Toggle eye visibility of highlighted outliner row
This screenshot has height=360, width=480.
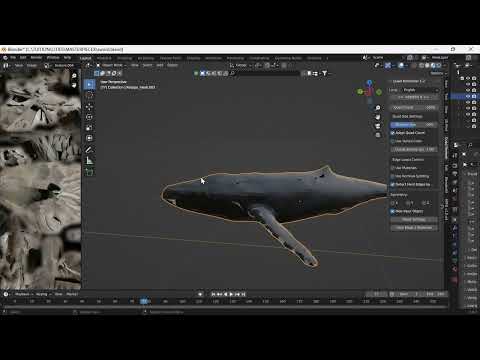(468, 96)
